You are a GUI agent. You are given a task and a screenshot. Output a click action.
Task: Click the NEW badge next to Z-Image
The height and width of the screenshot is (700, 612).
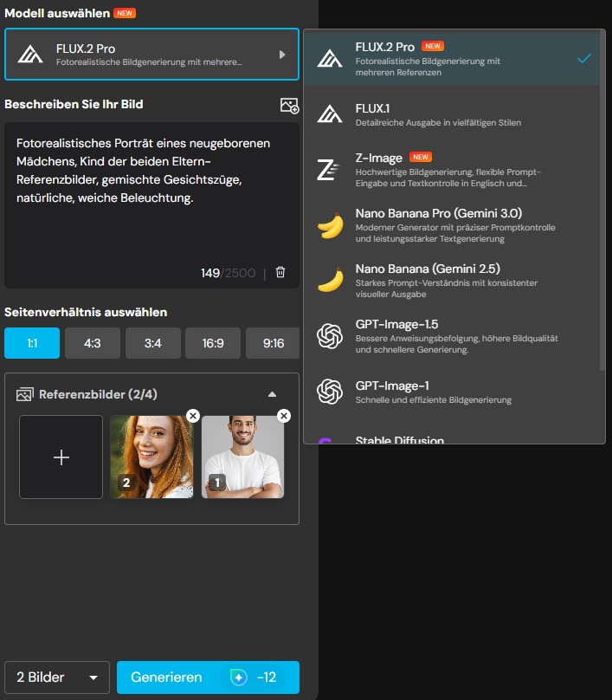(420, 157)
